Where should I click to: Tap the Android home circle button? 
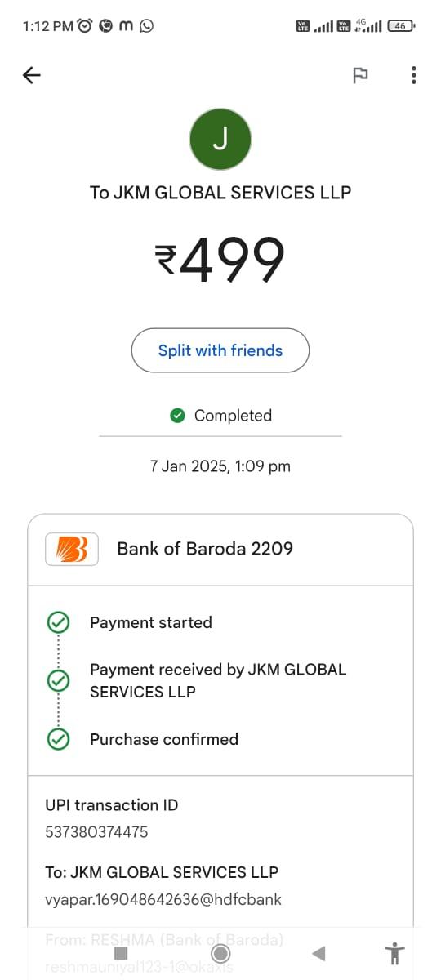pyautogui.click(x=220, y=953)
